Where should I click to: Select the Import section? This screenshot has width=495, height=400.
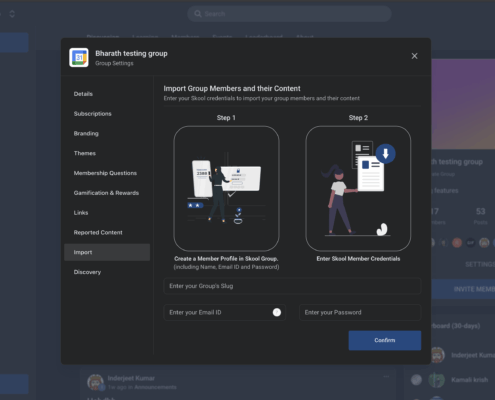[107, 252]
